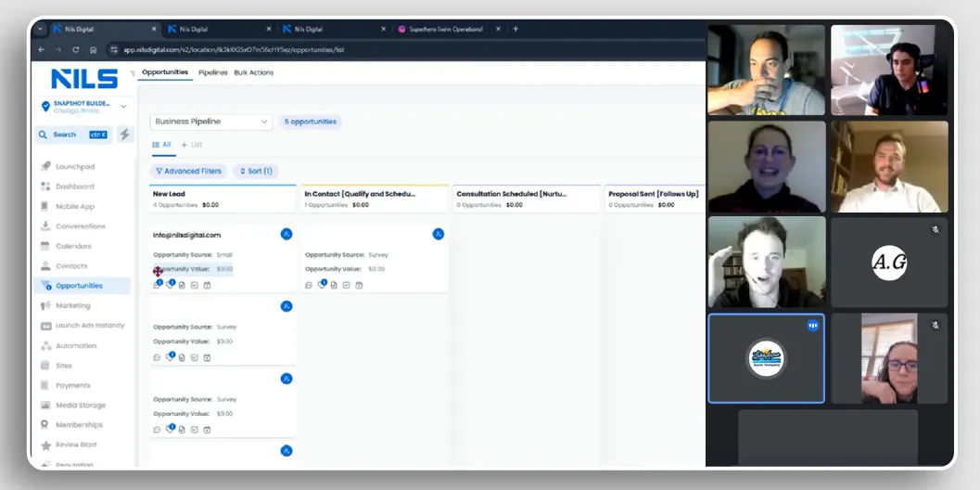Click the lightning bolt quick actions icon
980x490 pixels.
[125, 135]
